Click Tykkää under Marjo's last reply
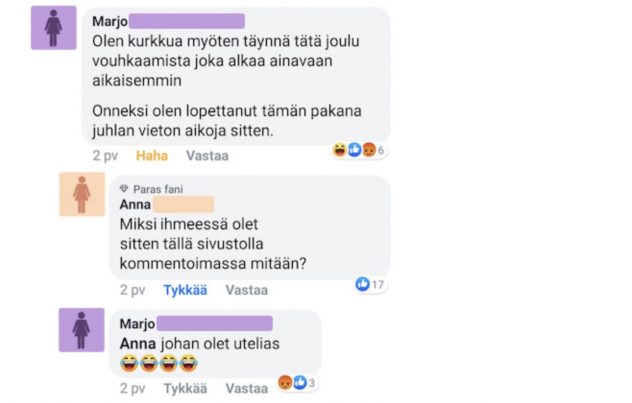Image resolution: width=632 pixels, height=403 pixels. pyautogui.click(x=185, y=388)
